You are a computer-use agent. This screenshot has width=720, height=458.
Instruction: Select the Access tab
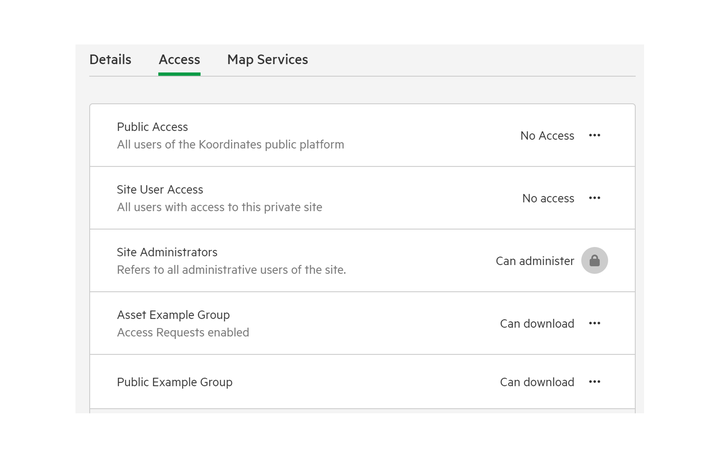click(x=179, y=60)
